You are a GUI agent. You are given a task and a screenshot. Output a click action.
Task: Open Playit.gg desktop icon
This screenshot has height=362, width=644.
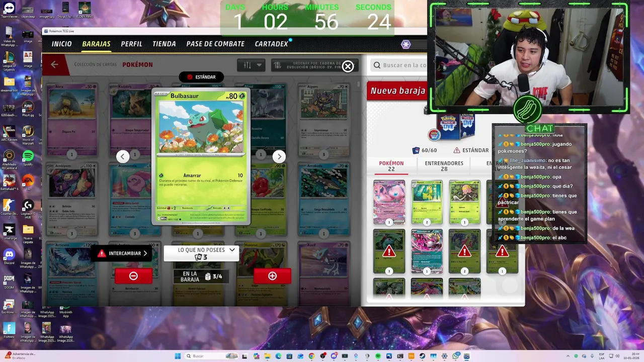click(28, 109)
